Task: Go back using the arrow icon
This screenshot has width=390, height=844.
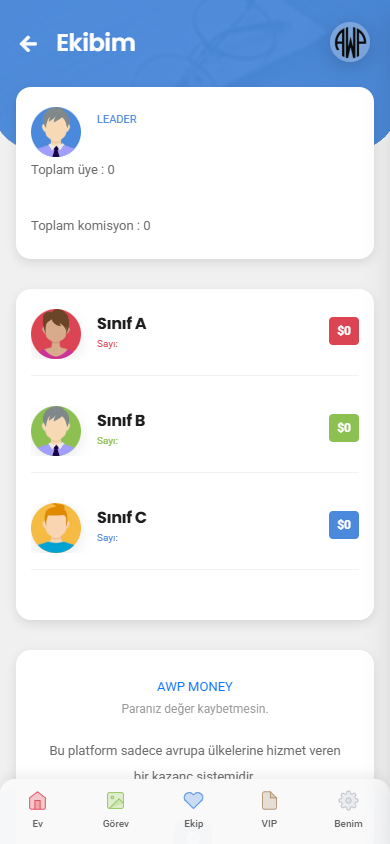Action: (x=28, y=44)
